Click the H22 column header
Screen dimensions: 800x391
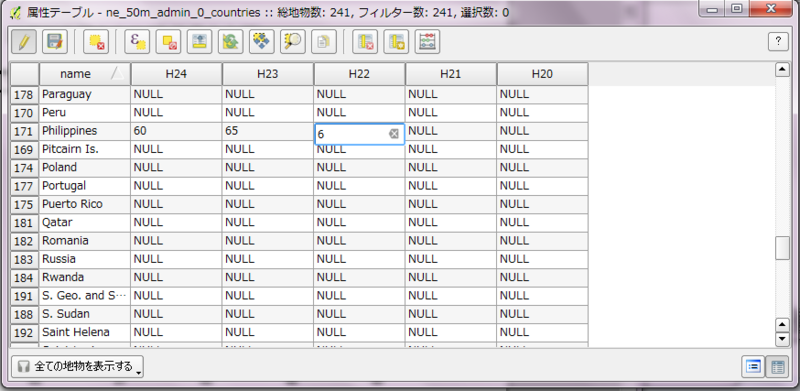359,74
